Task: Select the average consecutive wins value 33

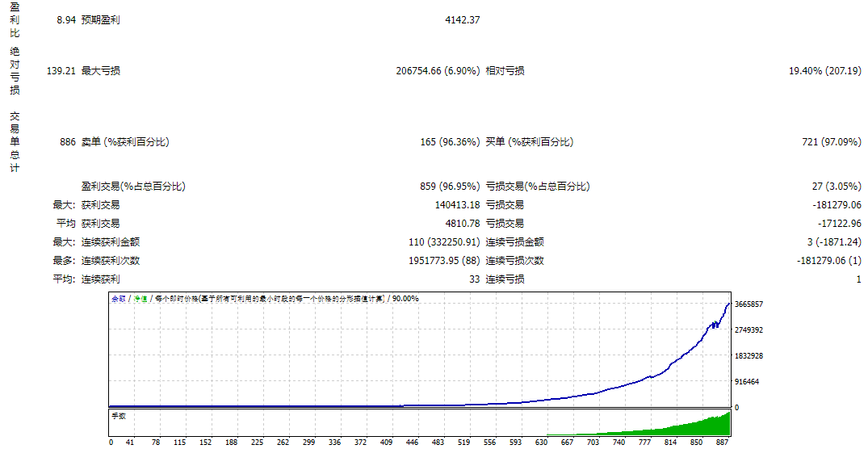Action: point(475,279)
